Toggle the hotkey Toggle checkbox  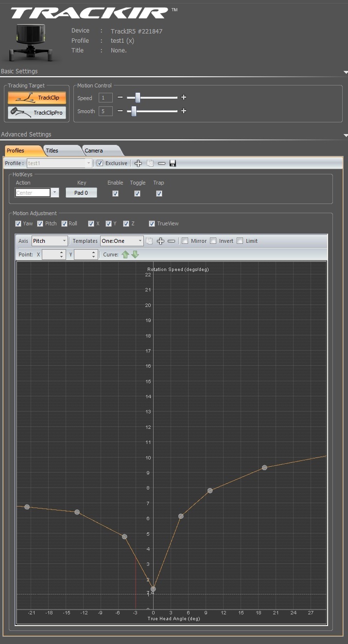click(x=137, y=193)
